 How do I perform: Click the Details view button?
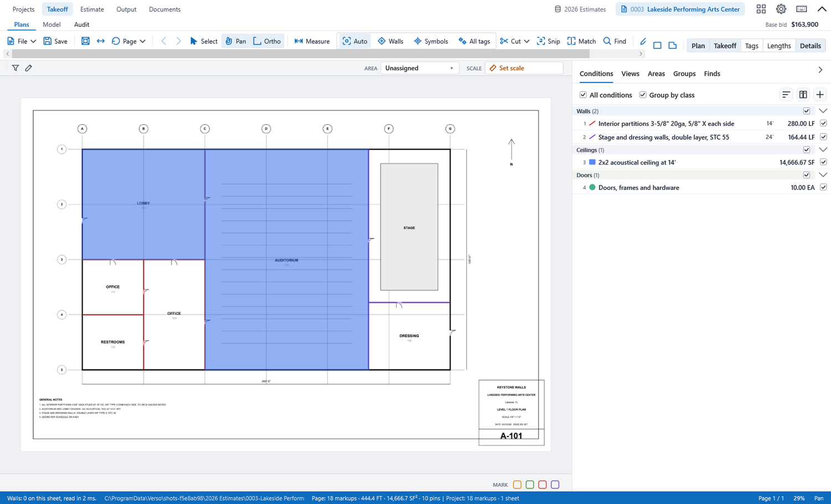811,46
